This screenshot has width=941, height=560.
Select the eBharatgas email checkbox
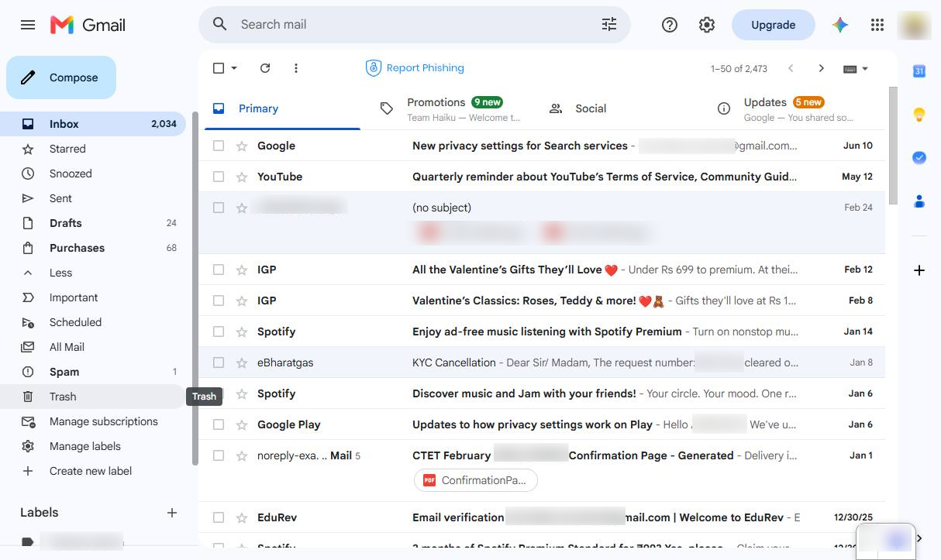pyautogui.click(x=219, y=362)
